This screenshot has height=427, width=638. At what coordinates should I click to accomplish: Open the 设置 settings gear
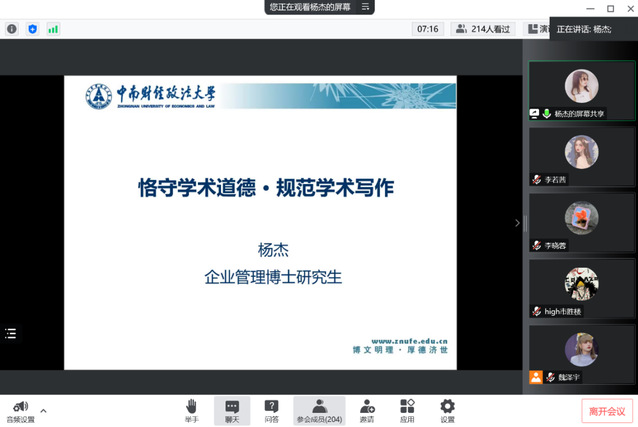click(447, 409)
